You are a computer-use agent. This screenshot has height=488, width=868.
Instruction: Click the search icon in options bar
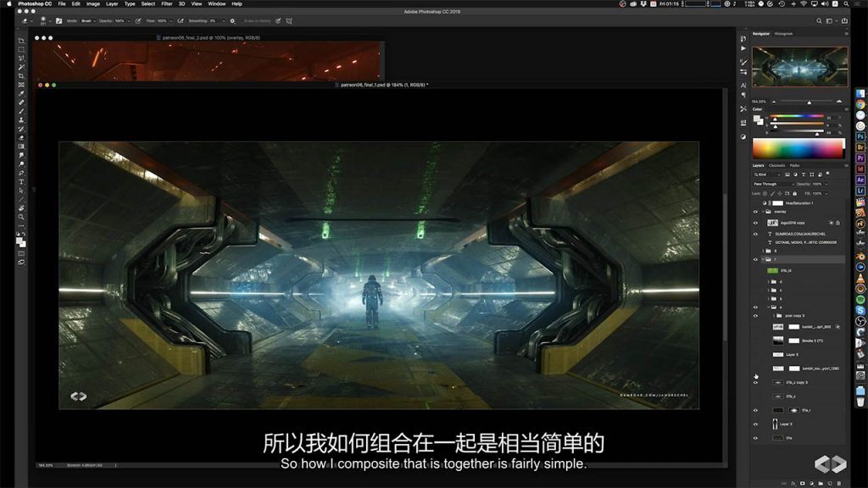(819, 21)
